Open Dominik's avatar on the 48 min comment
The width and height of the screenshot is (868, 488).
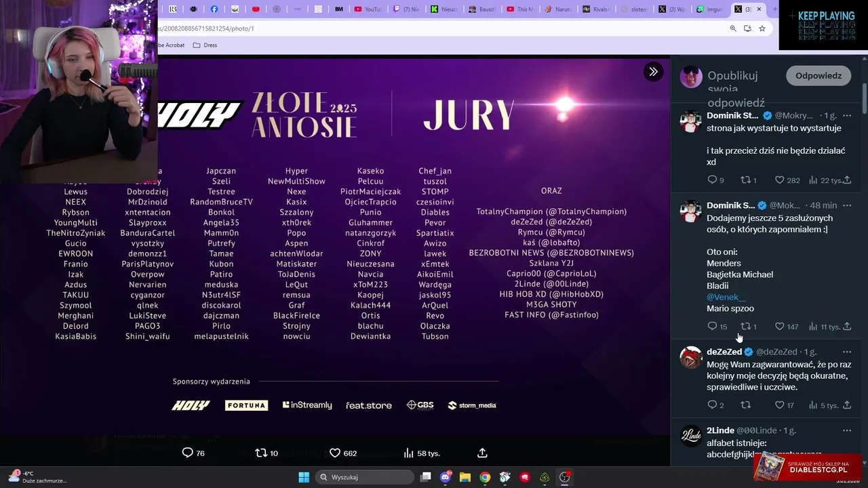691,211
